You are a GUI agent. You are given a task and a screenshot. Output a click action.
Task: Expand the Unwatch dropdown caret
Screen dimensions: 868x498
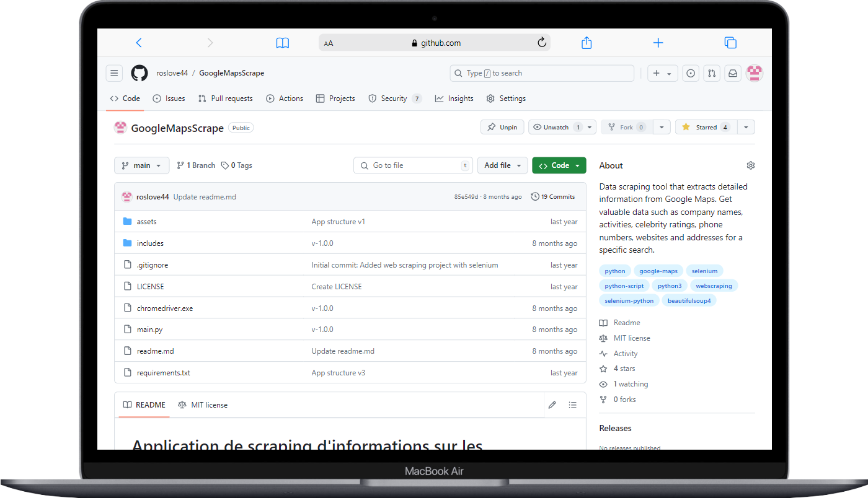(x=590, y=127)
